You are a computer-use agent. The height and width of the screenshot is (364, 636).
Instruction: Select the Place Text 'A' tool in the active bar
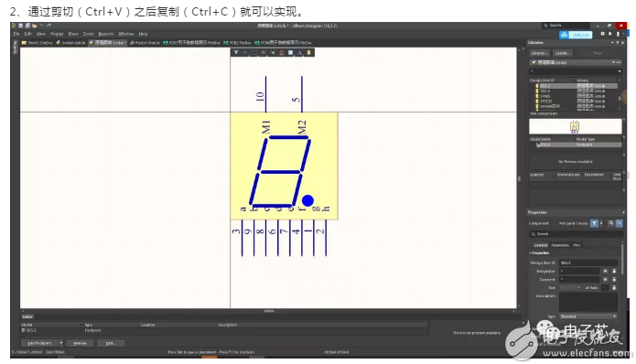coord(300,53)
